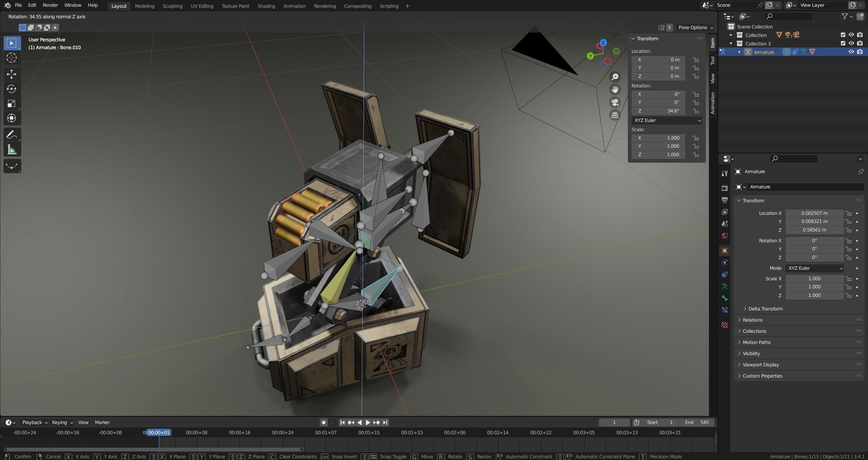The image size is (868, 460).
Task: Select the Measure ruler tool
Action: pyautogui.click(x=12, y=149)
